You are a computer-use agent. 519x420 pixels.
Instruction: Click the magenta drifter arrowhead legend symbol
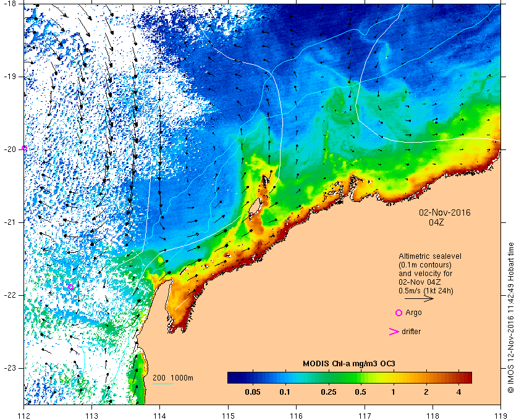pyautogui.click(x=394, y=332)
